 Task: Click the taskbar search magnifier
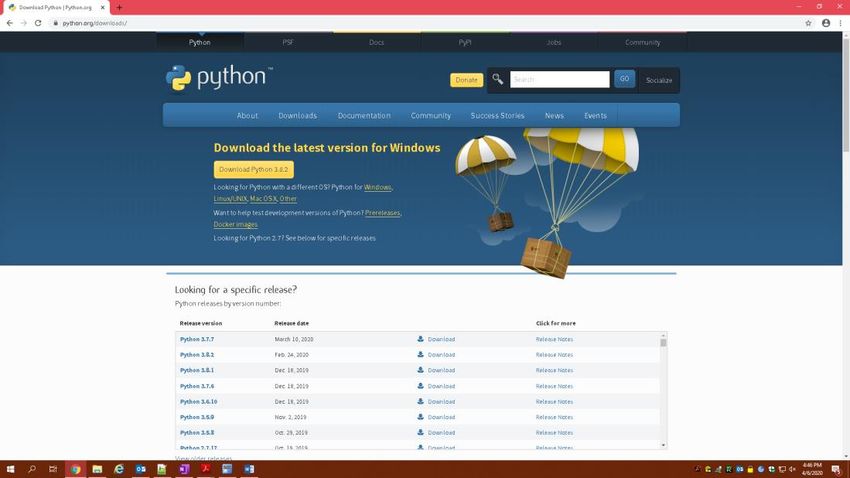tap(31, 469)
